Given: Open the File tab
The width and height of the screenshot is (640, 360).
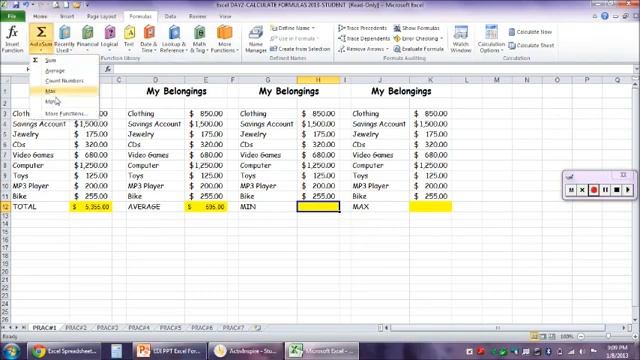Looking at the screenshot, I should (12, 16).
